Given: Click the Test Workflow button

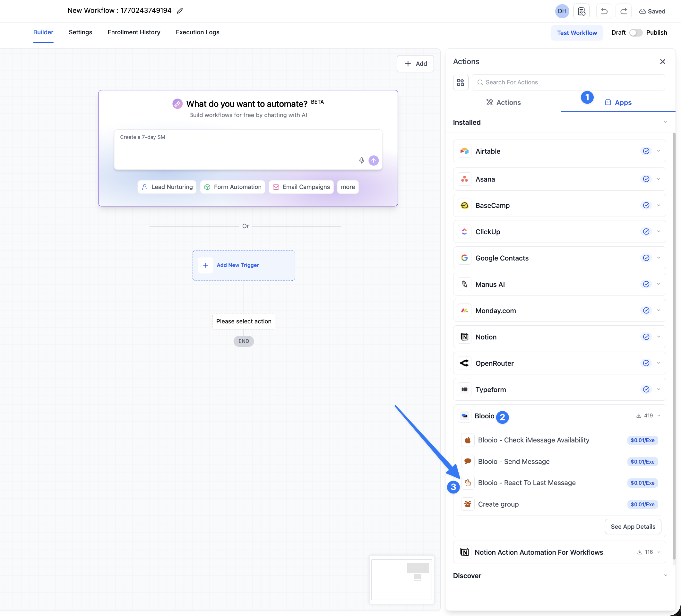Looking at the screenshot, I should coord(577,33).
